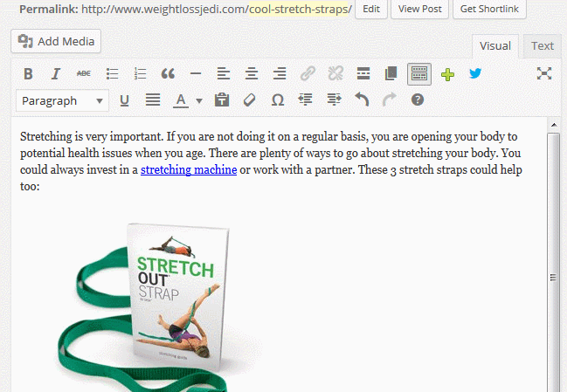Switch to the Visual tab

coord(495,46)
